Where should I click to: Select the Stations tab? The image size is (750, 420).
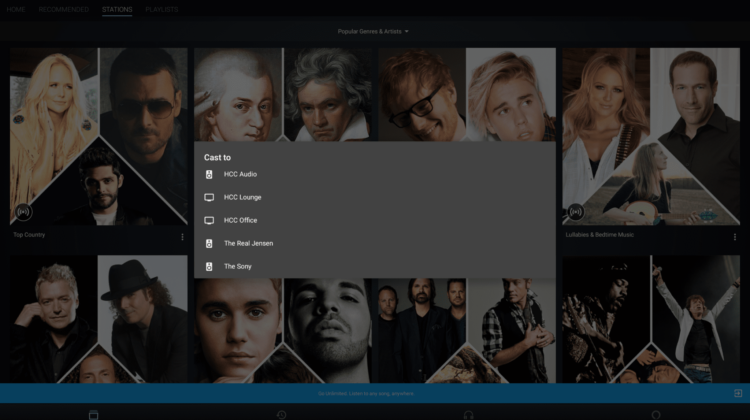[116, 9]
